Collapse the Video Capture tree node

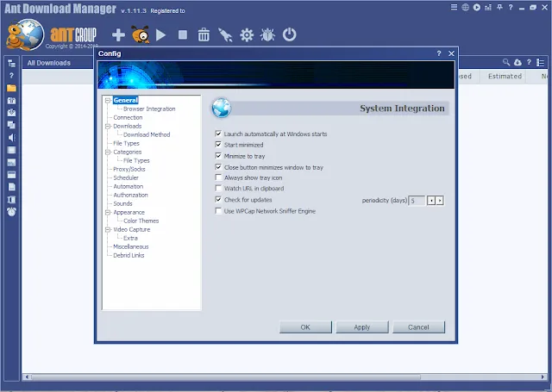[108, 229]
